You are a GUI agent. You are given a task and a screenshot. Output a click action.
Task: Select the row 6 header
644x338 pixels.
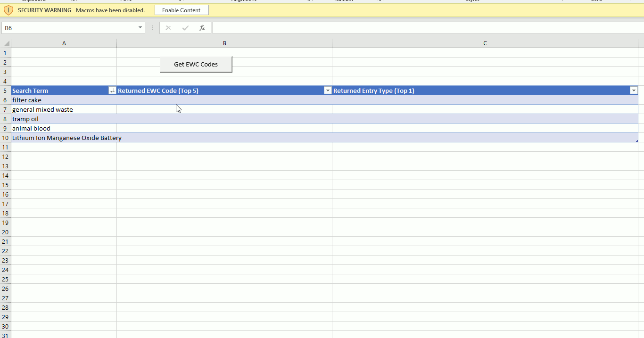(x=6, y=100)
